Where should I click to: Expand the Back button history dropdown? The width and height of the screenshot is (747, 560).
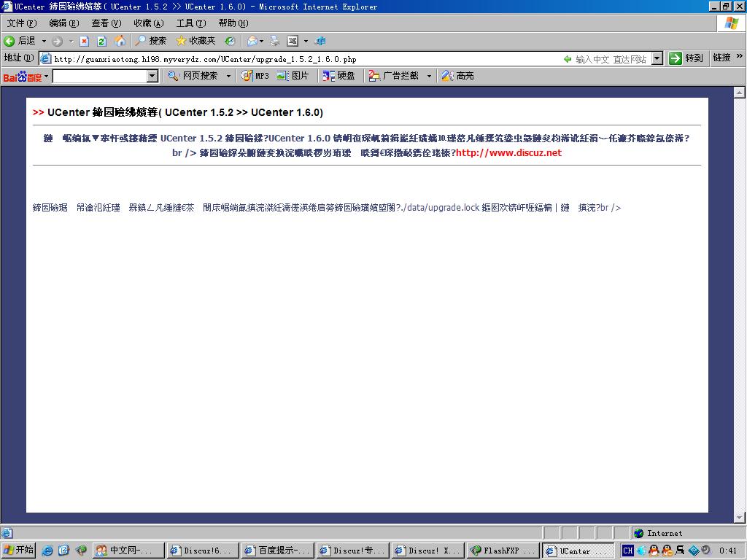point(44,42)
